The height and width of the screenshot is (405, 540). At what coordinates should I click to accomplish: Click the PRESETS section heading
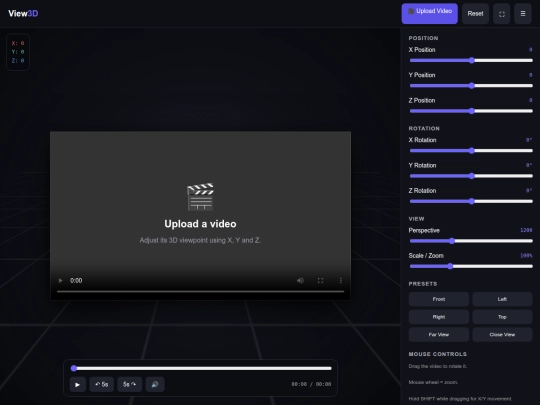coord(423,284)
